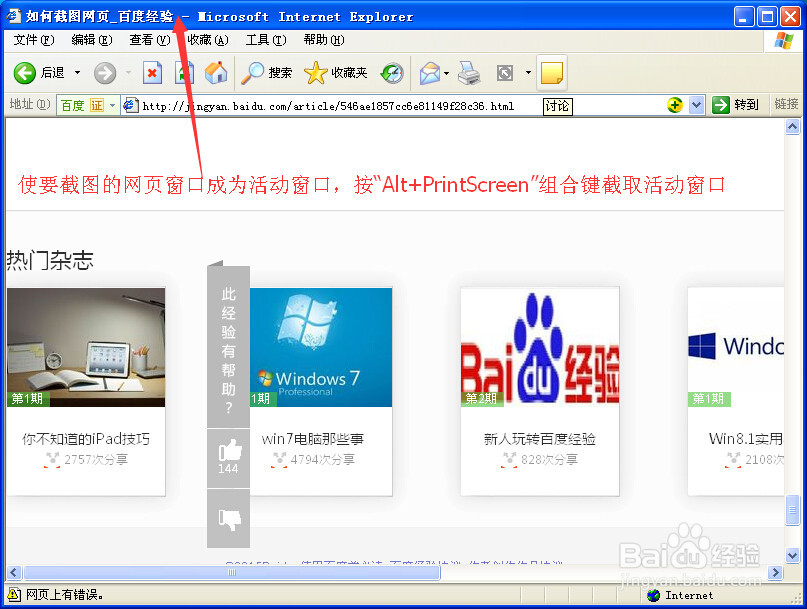
Task: Open the 百度 证 dropdown arrow
Action: point(113,105)
